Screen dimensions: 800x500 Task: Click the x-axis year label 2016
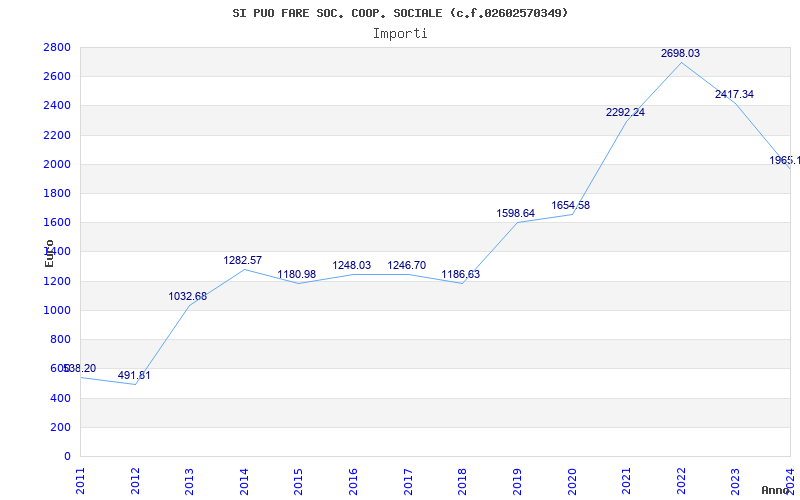[353, 482]
